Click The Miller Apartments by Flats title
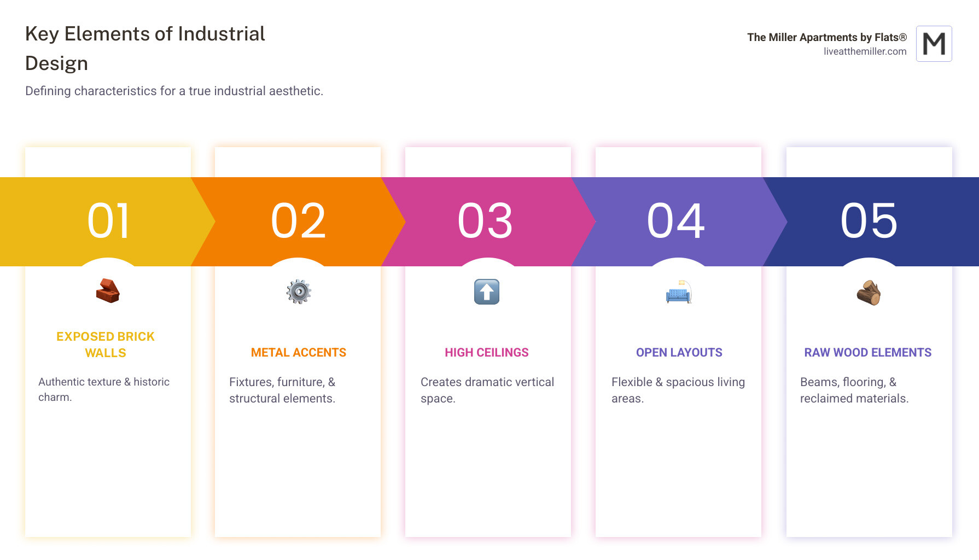This screenshot has width=979, height=560. coord(826,37)
